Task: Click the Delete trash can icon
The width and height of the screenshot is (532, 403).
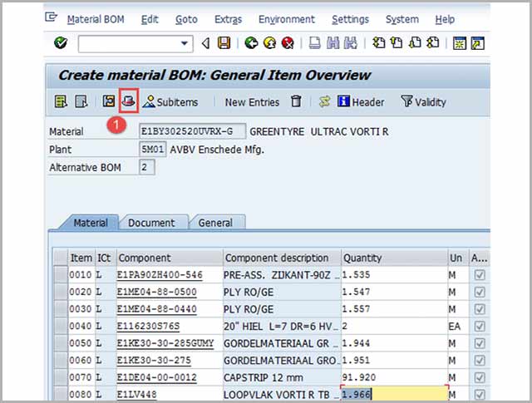Action: click(296, 101)
